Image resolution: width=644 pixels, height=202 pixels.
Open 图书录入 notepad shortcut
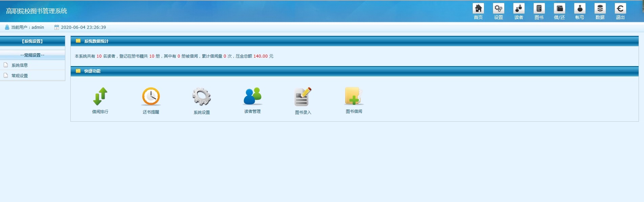coord(303,97)
